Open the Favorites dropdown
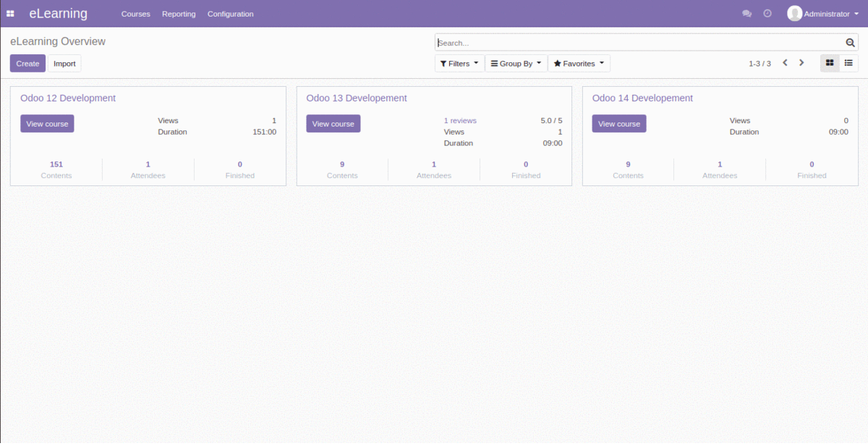The image size is (868, 446). tap(579, 64)
